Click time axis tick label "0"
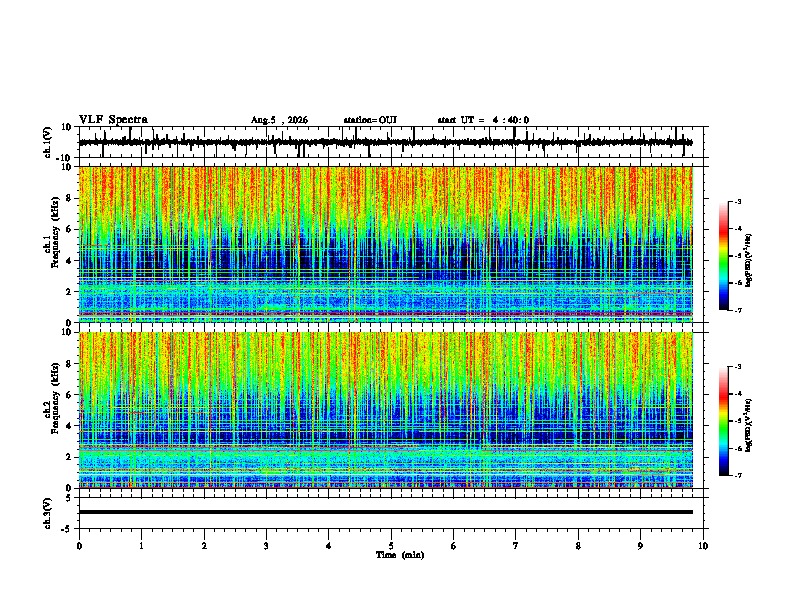 coord(79,546)
